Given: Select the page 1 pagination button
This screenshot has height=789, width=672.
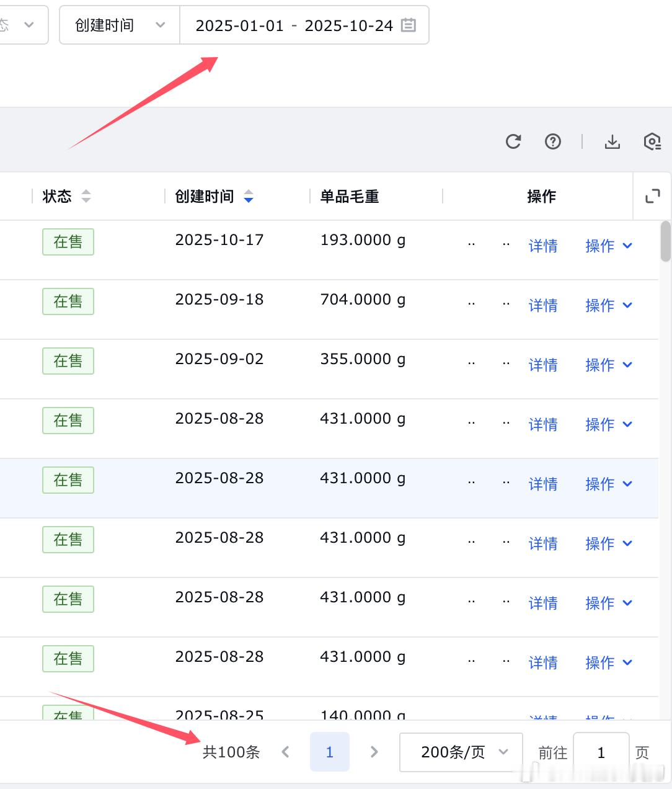Looking at the screenshot, I should [330, 752].
